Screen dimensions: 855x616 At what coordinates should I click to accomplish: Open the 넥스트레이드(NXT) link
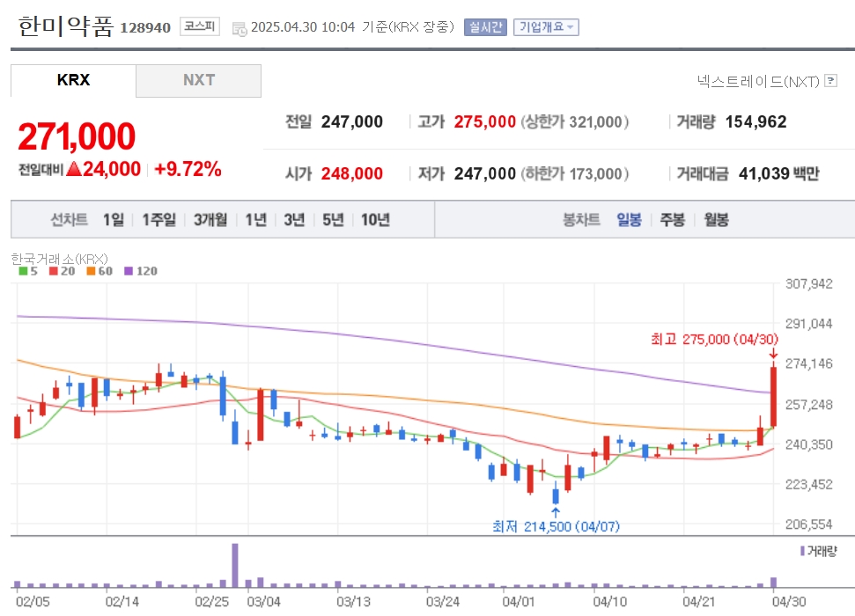tap(758, 82)
